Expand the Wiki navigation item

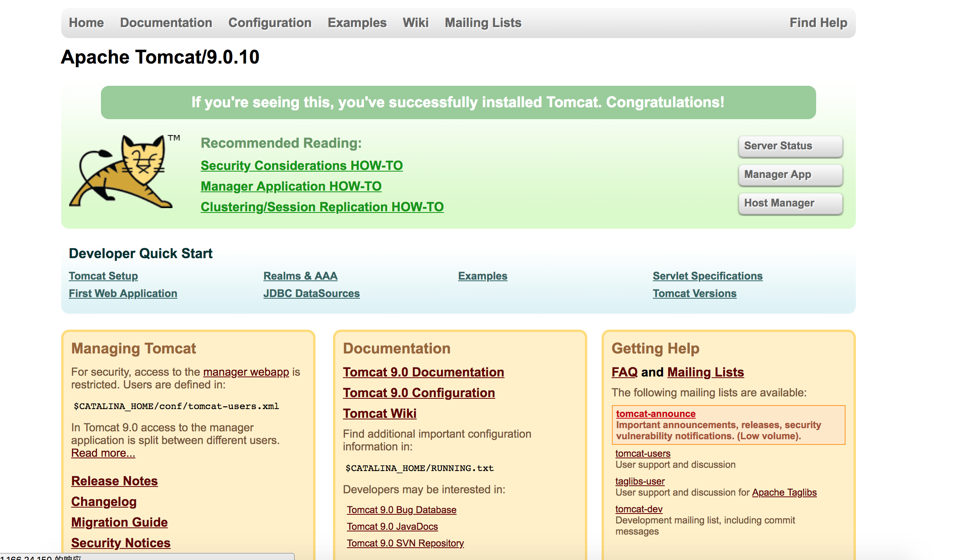414,23
